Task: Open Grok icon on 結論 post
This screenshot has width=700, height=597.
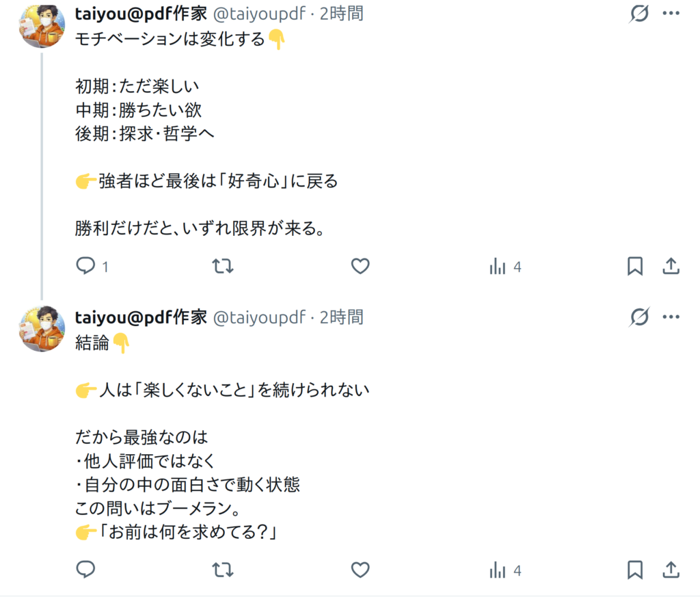Action: [x=639, y=317]
